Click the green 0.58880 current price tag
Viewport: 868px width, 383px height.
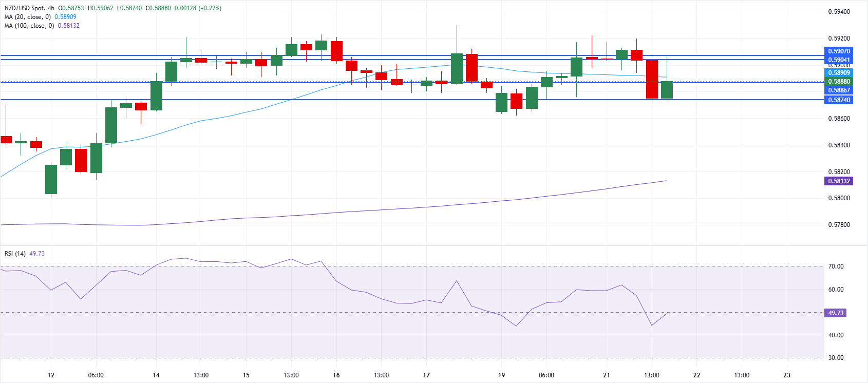point(838,82)
